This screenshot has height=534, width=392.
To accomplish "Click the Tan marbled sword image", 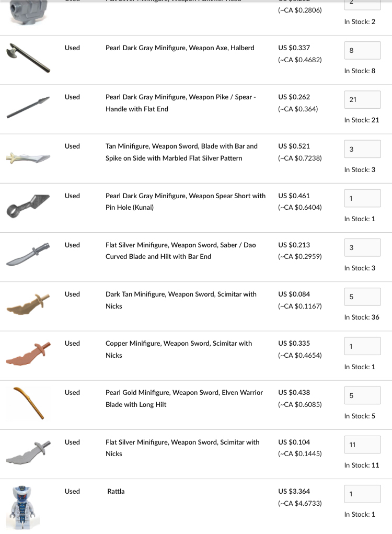I will (28, 156).
